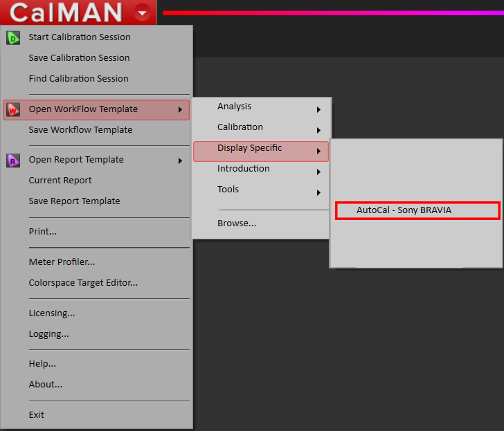The width and height of the screenshot is (504, 431).
Task: Click the green Start Calibration Session icon
Action: point(13,38)
